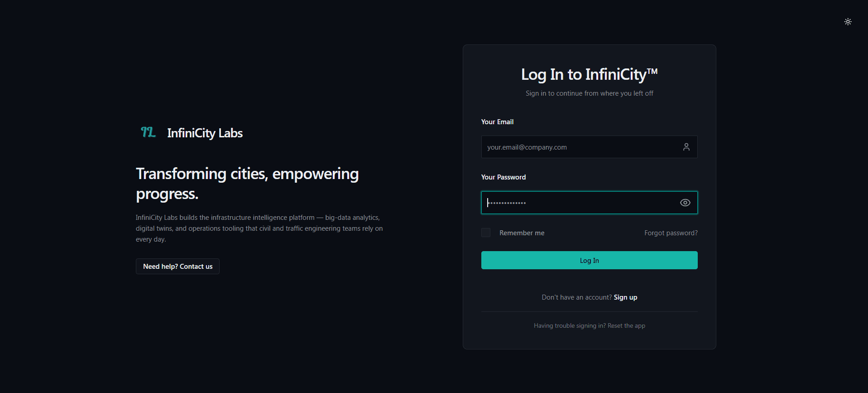The width and height of the screenshot is (868, 393).
Task: Click Reset the app link
Action: tap(626, 325)
